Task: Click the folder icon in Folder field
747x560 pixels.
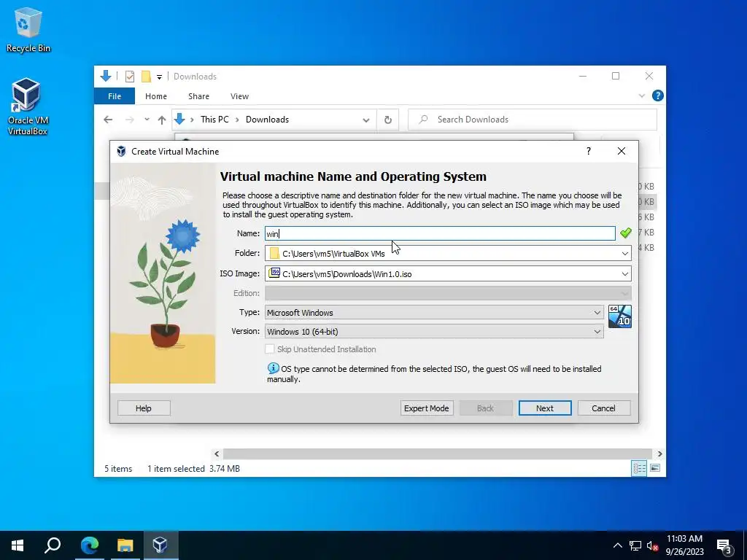Action: click(x=274, y=253)
